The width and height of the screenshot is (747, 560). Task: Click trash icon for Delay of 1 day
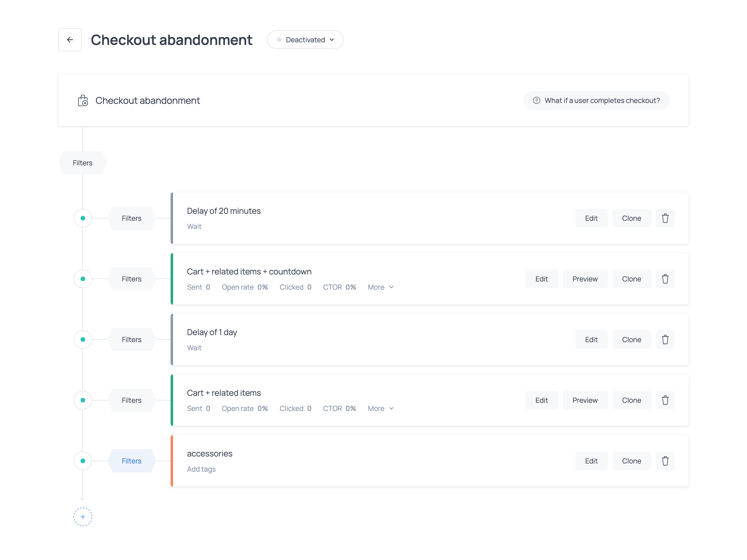(x=665, y=339)
